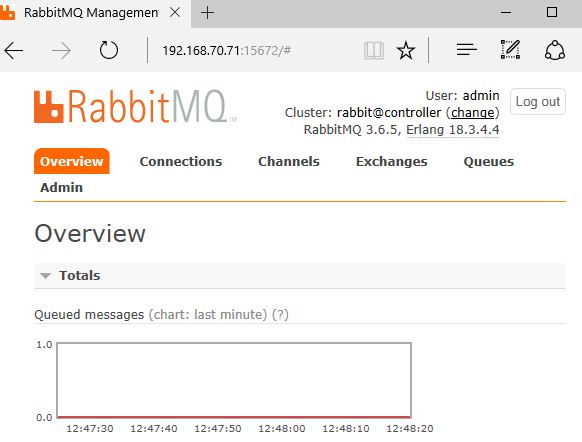This screenshot has height=442, width=582.
Task: Open the Admin tab
Action: (62, 187)
